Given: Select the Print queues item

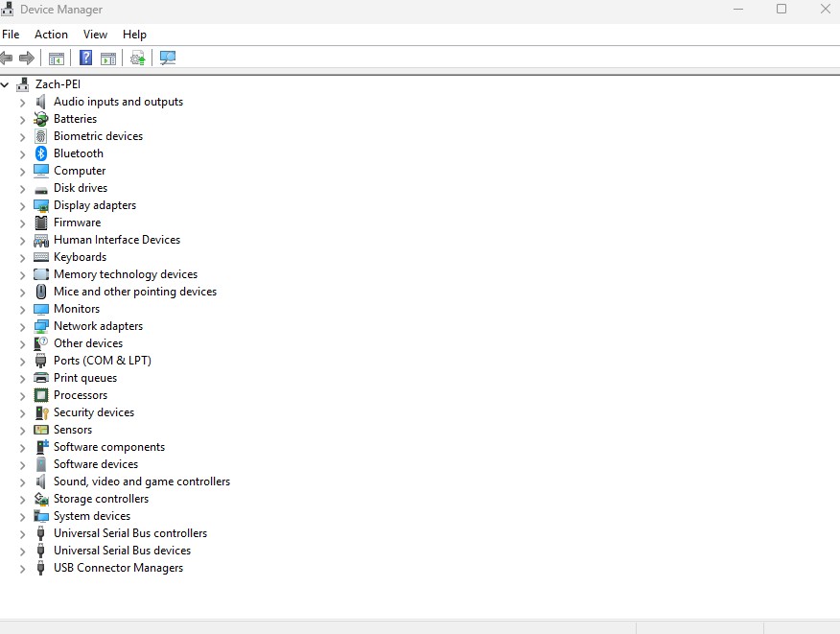Looking at the screenshot, I should [x=85, y=378].
